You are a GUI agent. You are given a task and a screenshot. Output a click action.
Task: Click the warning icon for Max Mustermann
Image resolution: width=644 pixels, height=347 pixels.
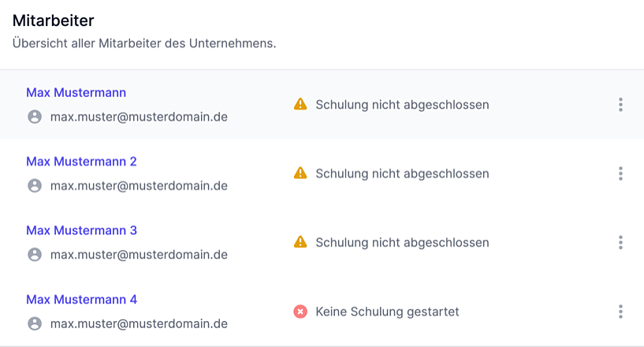point(300,104)
